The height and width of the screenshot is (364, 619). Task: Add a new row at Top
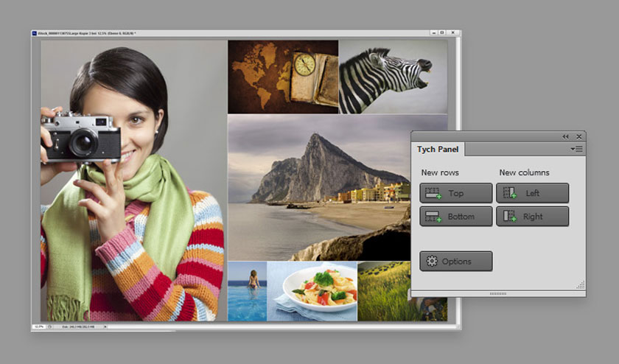coord(456,193)
